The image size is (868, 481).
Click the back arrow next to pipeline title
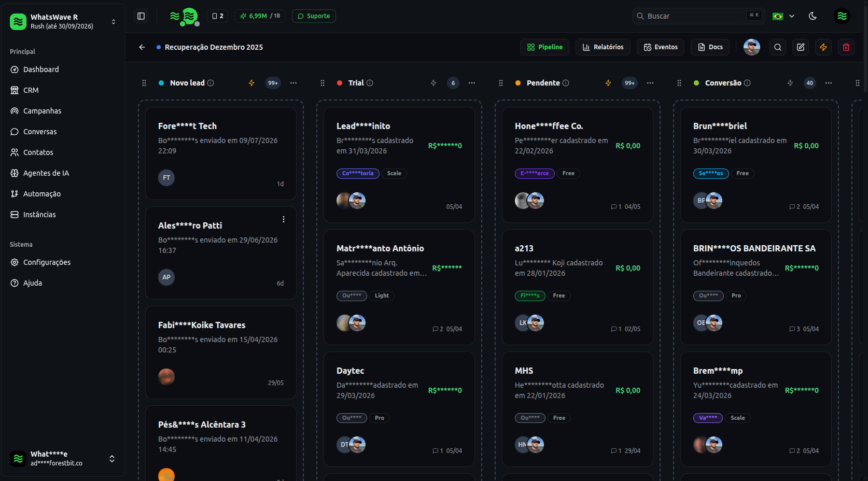(x=142, y=47)
